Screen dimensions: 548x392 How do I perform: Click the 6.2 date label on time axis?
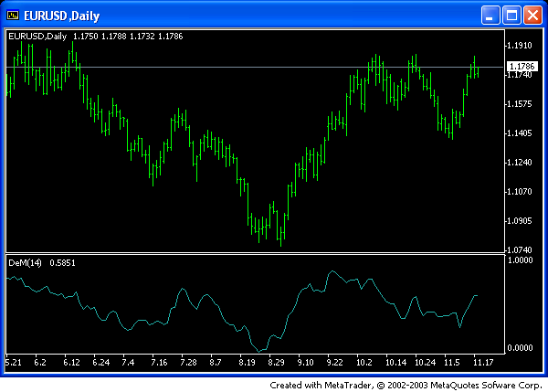coord(40,362)
